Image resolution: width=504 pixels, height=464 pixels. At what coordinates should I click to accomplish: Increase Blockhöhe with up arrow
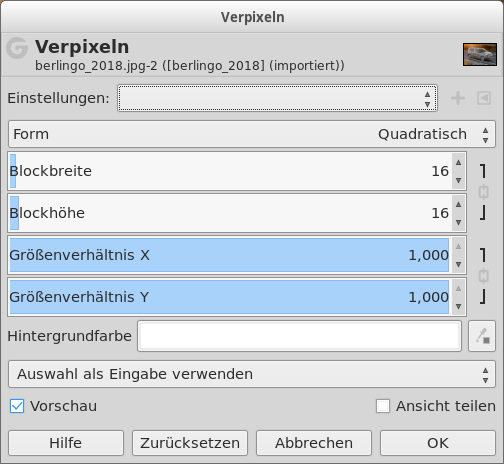click(x=458, y=204)
